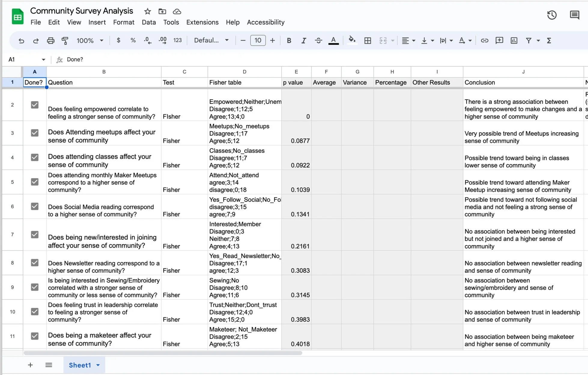Click the paint format roller icon

(x=65, y=40)
